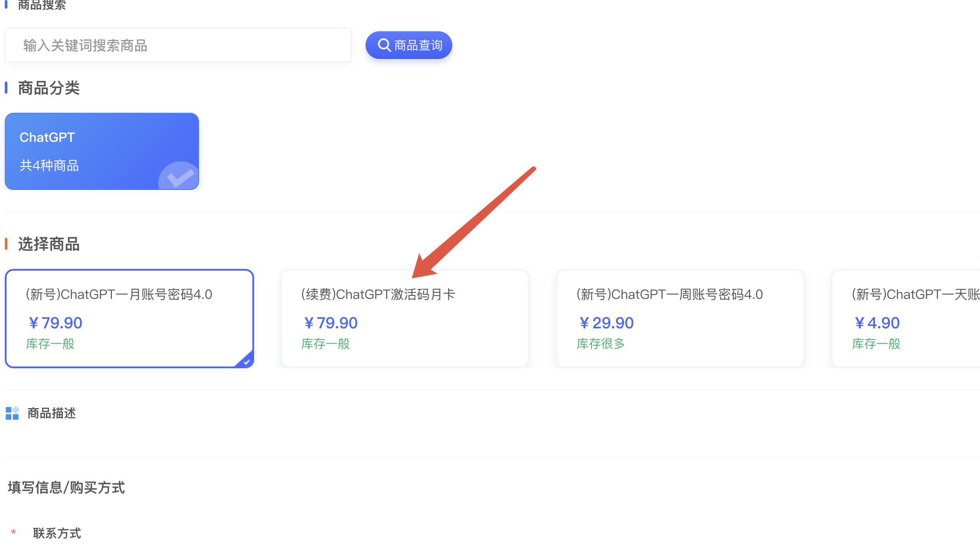
Task: Click the magnifier icon in 商品查询 button
Action: [x=384, y=45]
